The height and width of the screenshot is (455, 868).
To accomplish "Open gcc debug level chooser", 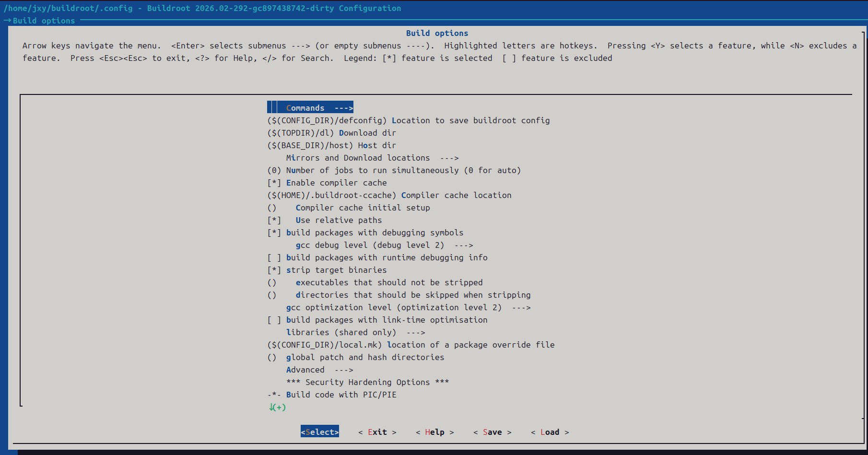I will [384, 245].
